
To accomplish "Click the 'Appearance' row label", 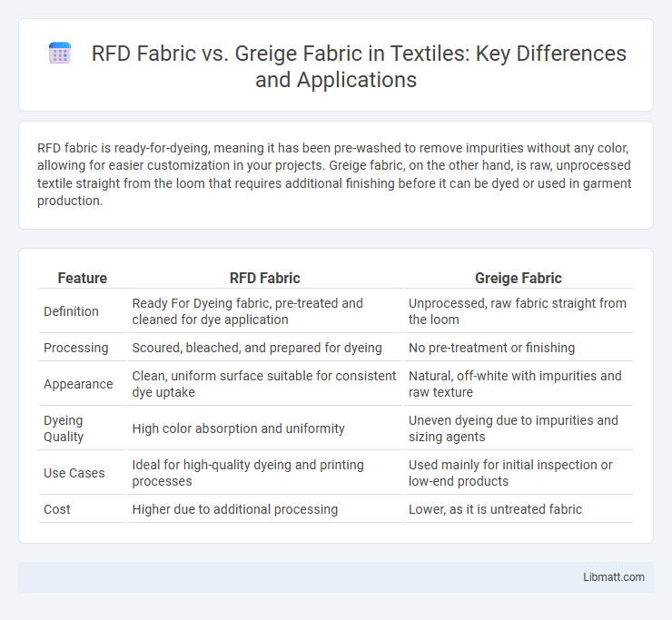I will (78, 384).
